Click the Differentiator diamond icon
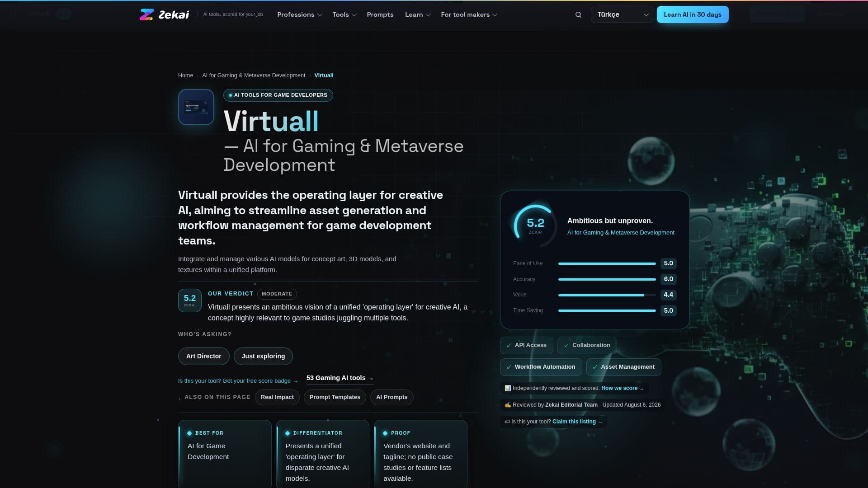The height and width of the screenshot is (488, 868). coord(288,433)
